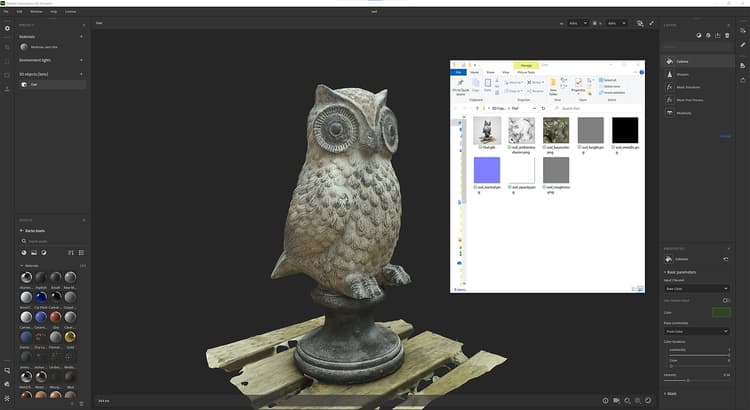This screenshot has width=750, height=410.
Task: Click the camera icon in viewport bottom bar
Action: [x=616, y=400]
